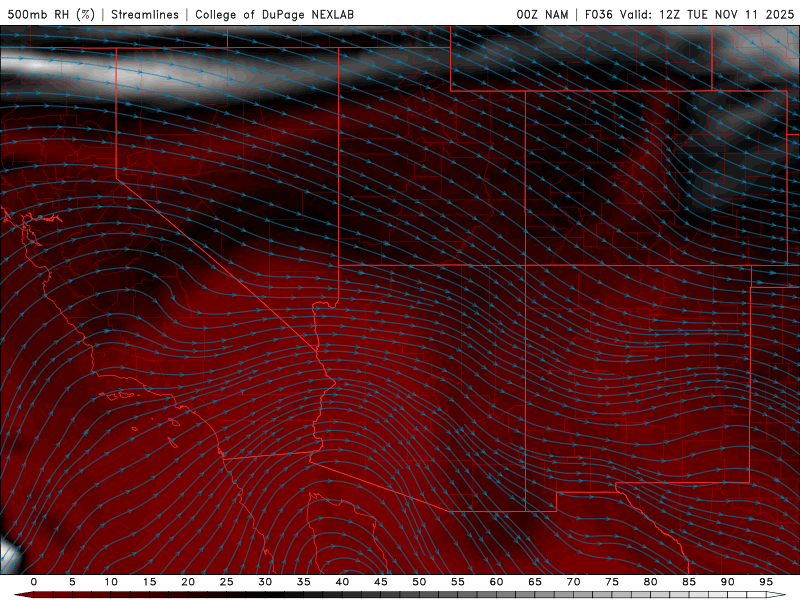Image resolution: width=800 pixels, height=600 pixels.
Task: Click the black color bar segment under 35
Action: click(304, 595)
